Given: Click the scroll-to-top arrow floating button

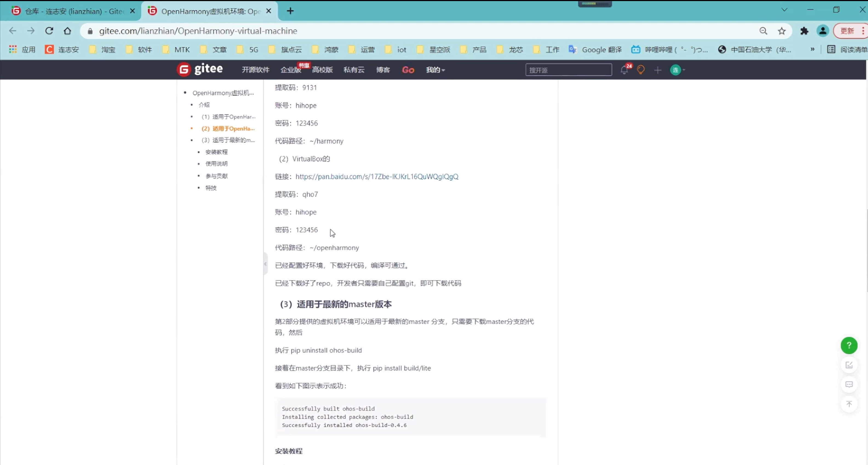Looking at the screenshot, I should [x=849, y=404].
